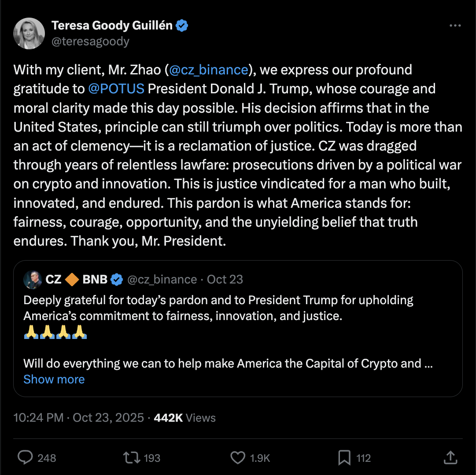Click CZ BNB's blue verified badge
The height and width of the screenshot is (475, 476).
click(116, 279)
